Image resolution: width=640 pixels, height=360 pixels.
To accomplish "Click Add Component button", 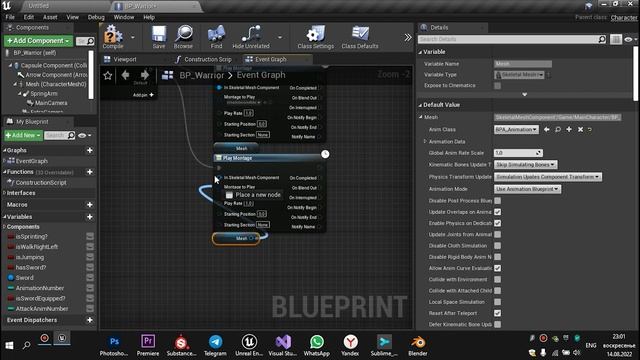I will point(38,41).
